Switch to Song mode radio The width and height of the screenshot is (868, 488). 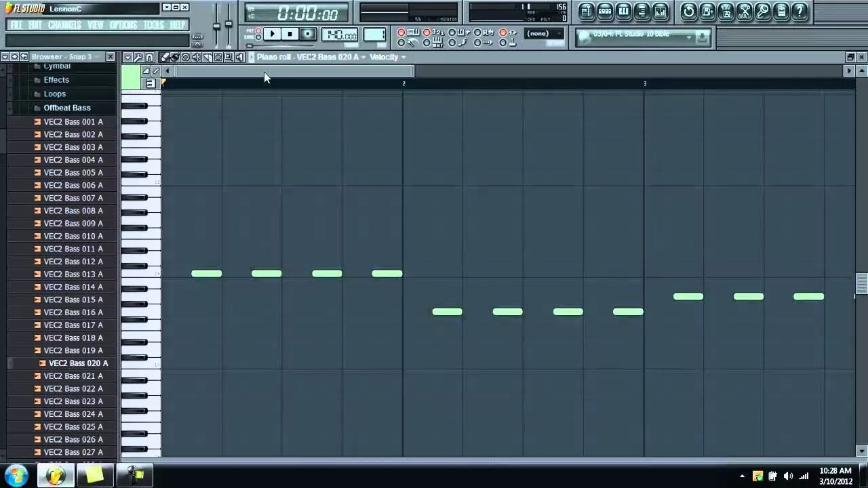[258, 37]
